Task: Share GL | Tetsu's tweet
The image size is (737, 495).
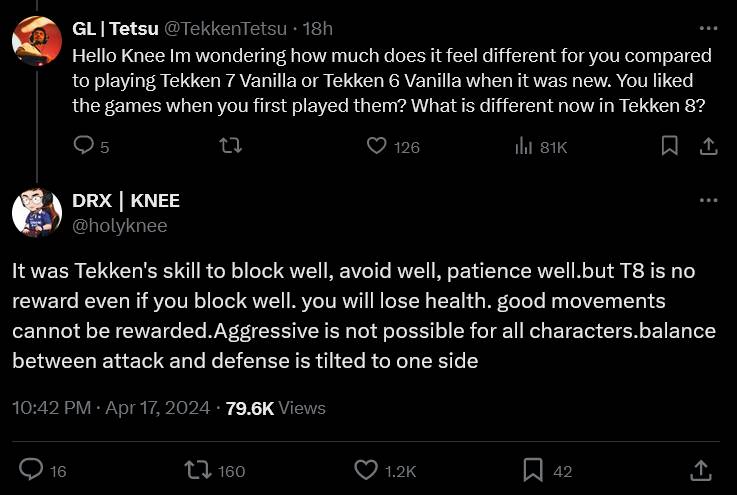Action: click(707, 146)
